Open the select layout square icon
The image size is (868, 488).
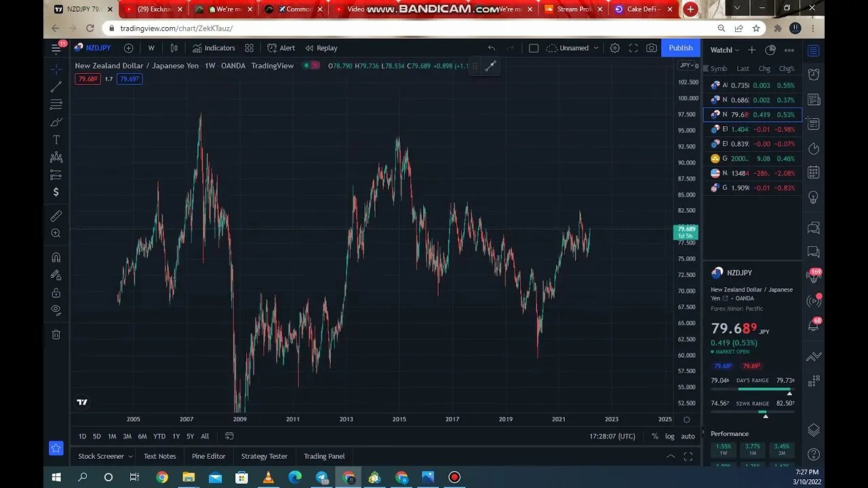point(534,48)
